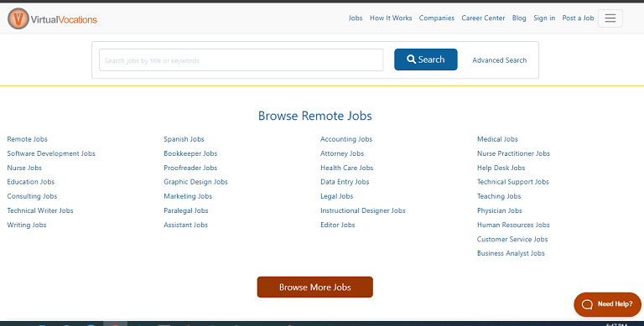The height and width of the screenshot is (326, 644).
Task: View Technical Support Jobs
Action: (513, 182)
